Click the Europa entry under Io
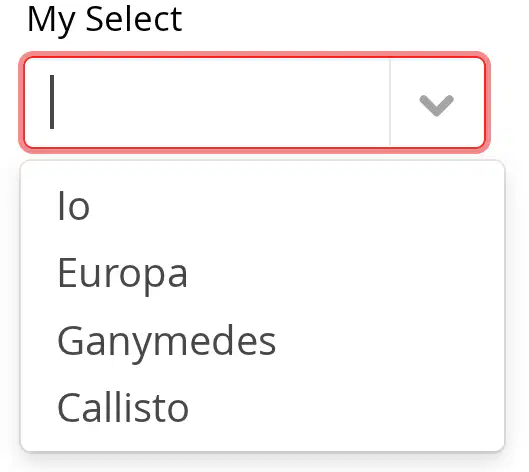529x472 pixels. [x=262, y=273]
